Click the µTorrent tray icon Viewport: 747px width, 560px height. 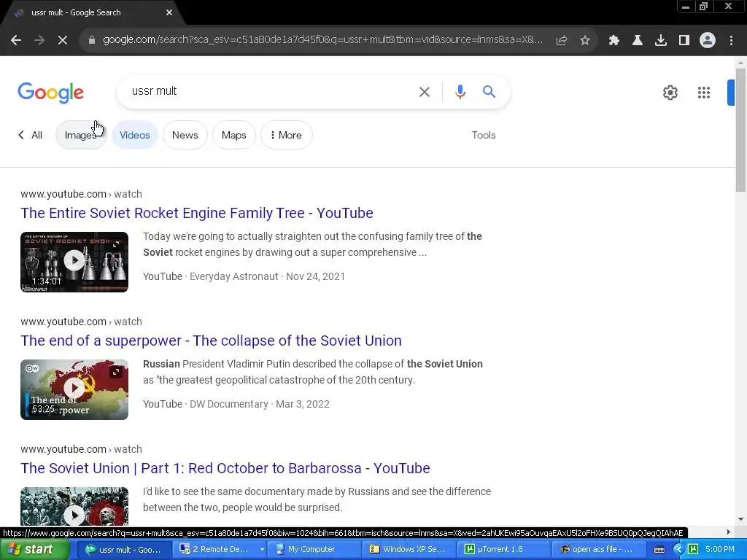[x=693, y=550]
